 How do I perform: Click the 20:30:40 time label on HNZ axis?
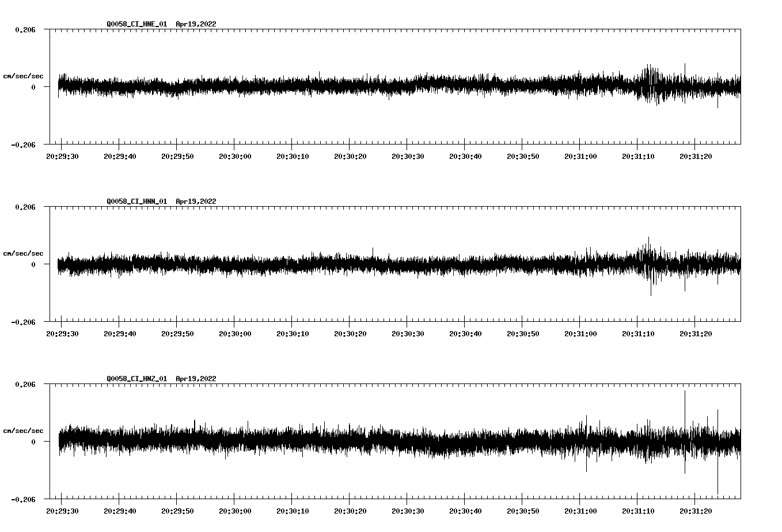click(x=465, y=511)
